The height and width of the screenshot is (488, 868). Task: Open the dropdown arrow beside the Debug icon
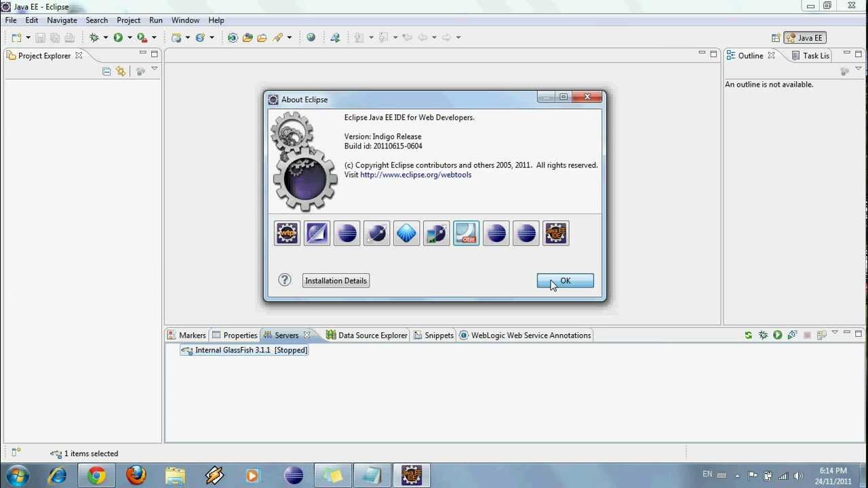106,38
